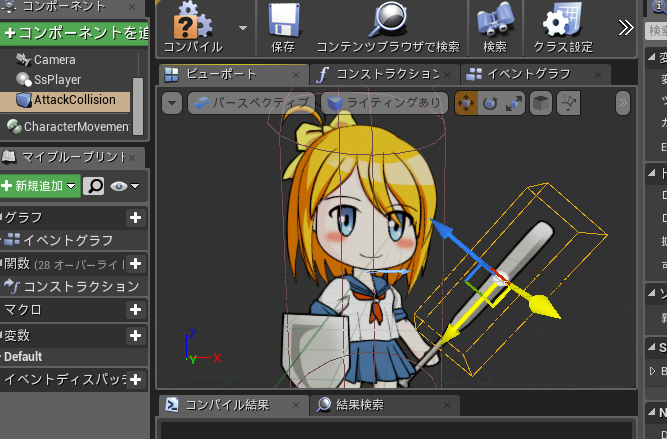Viewport: 667px width, 439px height.
Task: Add an event dispatcher with plus button
Action: tap(135, 379)
